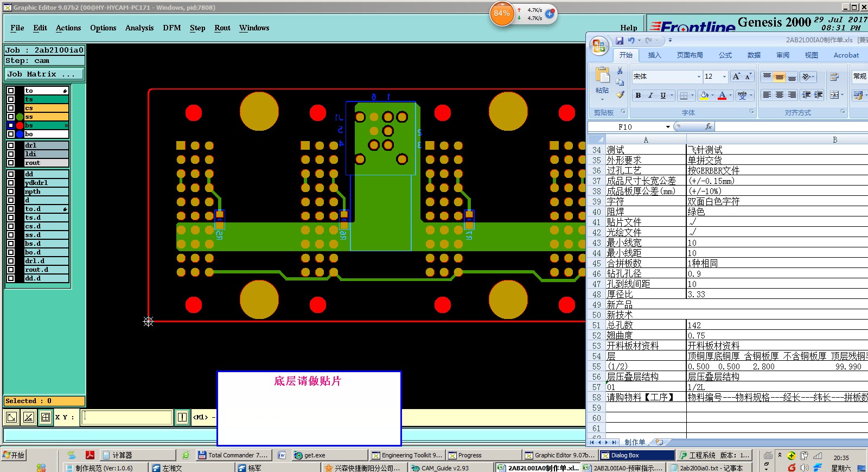This screenshot has width=868, height=472.
Task: Click the angle measure icon at bottom-left
Action: [29, 417]
